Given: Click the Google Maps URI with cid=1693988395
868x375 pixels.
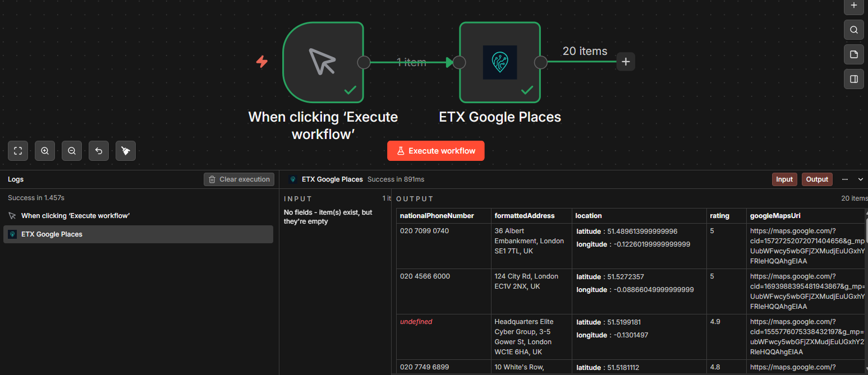Looking at the screenshot, I should pos(807,291).
